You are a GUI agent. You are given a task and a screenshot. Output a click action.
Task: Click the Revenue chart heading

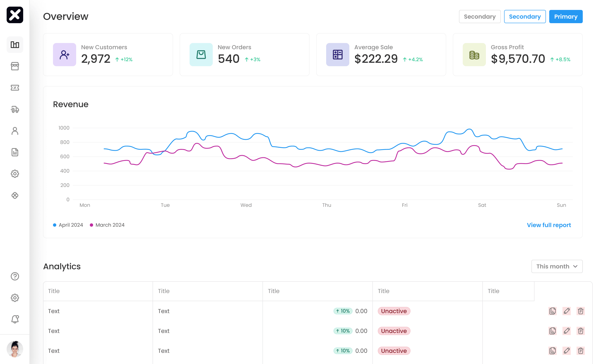[71, 104]
